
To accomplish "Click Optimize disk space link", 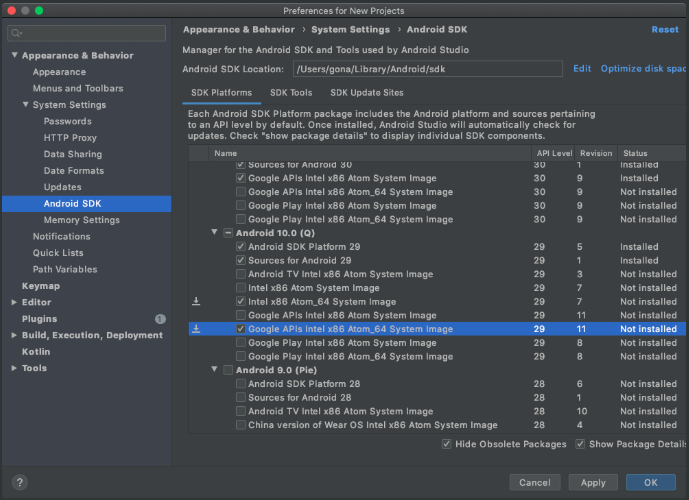I will pyautogui.click(x=643, y=69).
